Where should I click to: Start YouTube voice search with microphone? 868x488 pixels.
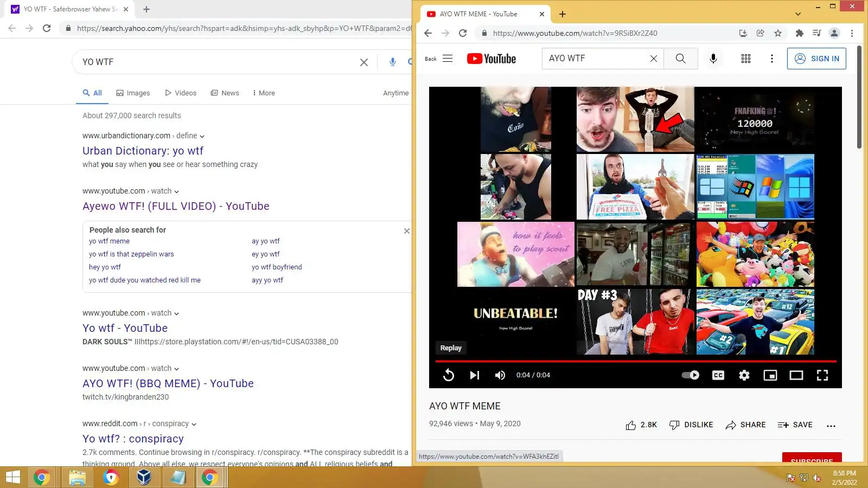[713, 59]
